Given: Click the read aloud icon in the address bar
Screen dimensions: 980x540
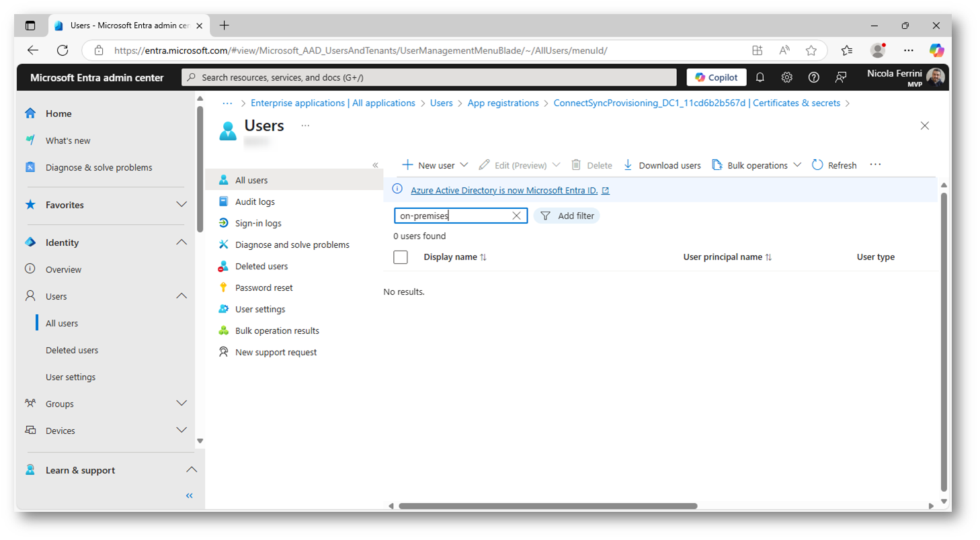Looking at the screenshot, I should (x=784, y=50).
